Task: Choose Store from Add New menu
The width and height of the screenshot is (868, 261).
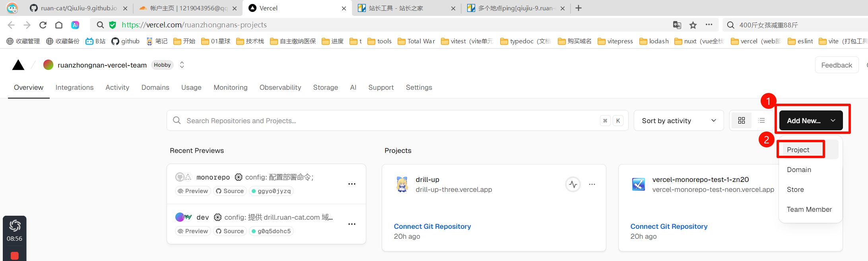Action: [x=809, y=189]
